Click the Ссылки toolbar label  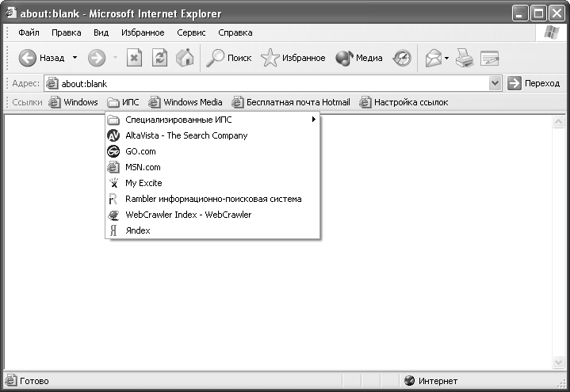[x=27, y=102]
